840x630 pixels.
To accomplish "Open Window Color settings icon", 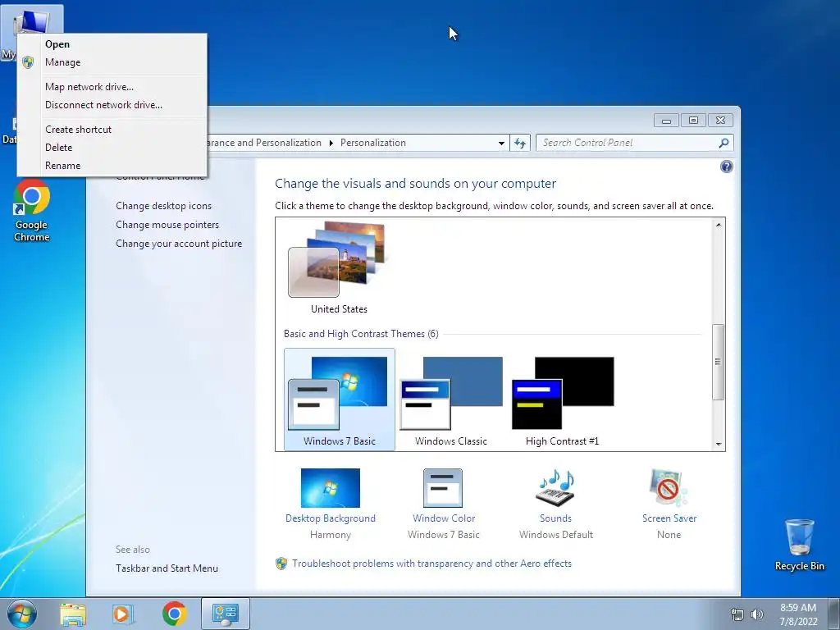I will [442, 488].
